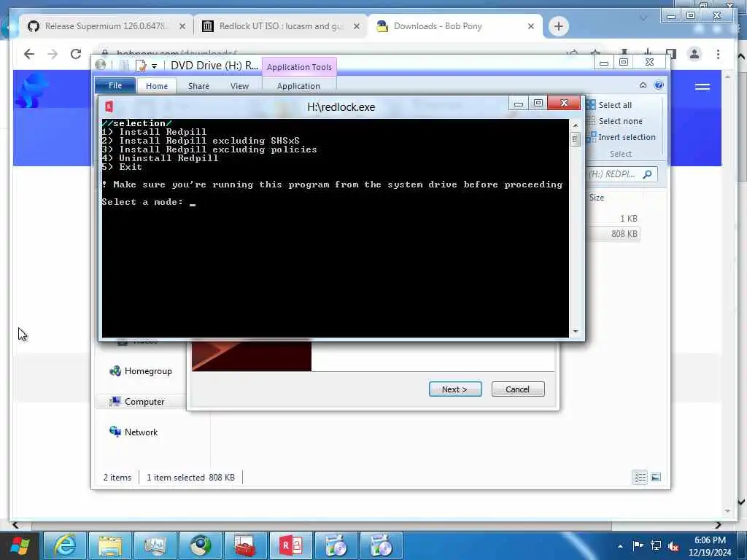747x560 pixels.
Task: Open the red toolbox taskbar icon
Action: pyautogui.click(x=245, y=545)
